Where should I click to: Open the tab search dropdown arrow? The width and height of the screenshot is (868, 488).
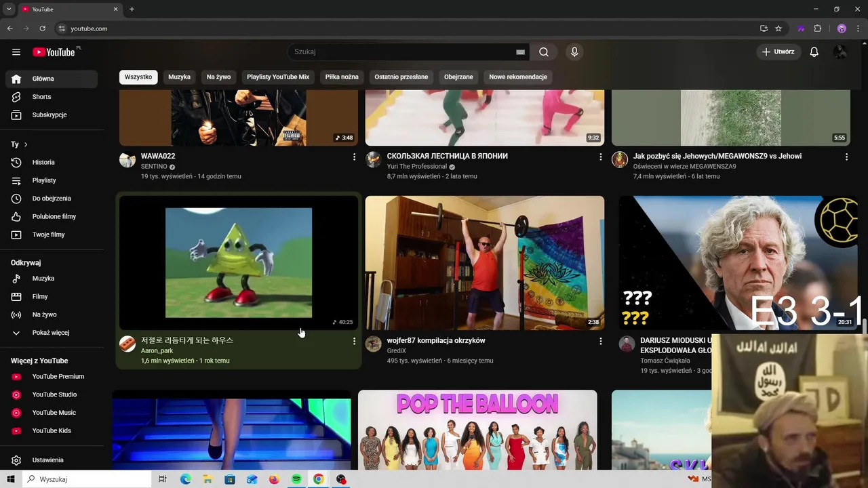pyautogui.click(x=9, y=9)
